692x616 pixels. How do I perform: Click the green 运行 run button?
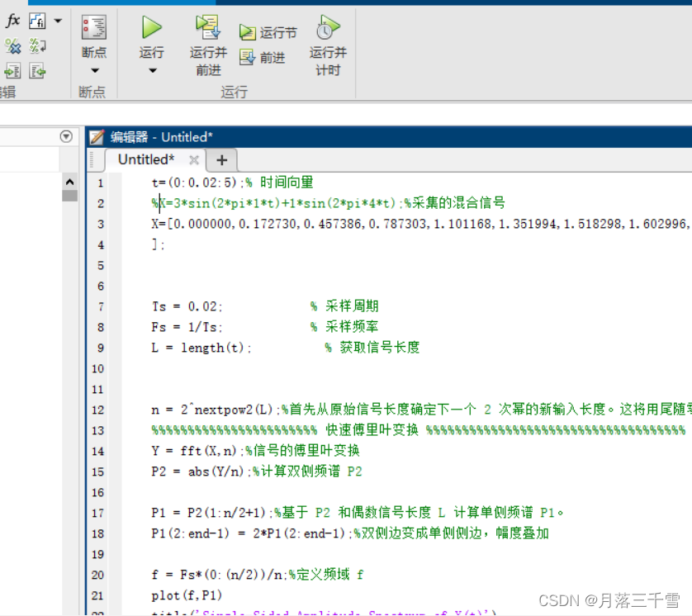[x=152, y=27]
